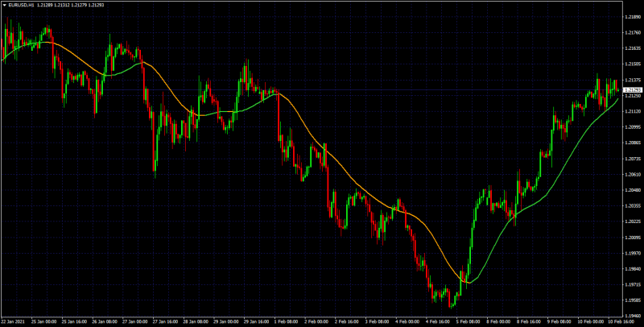Click the 1.21505 price scale label

(633, 64)
